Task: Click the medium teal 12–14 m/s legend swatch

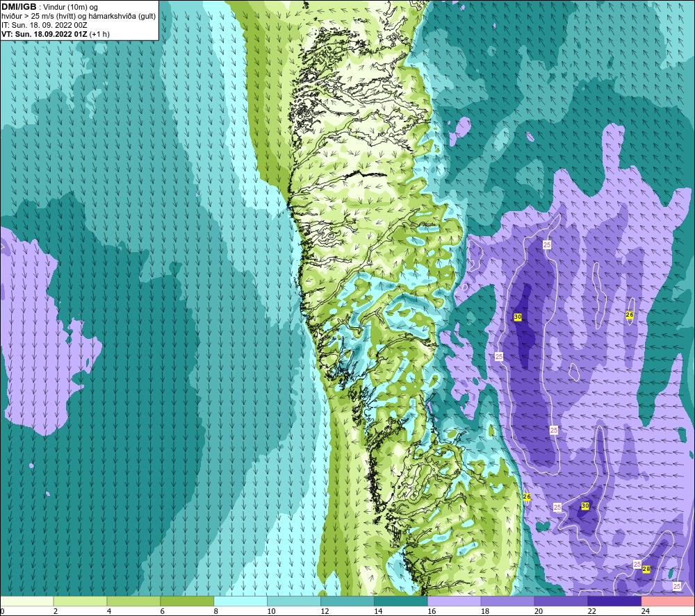Action: pos(347,601)
